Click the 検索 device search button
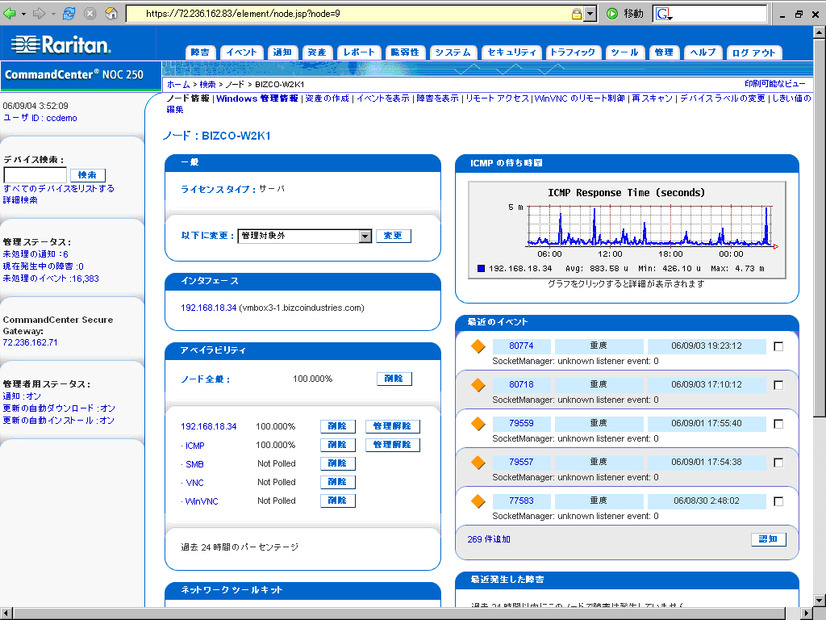The height and width of the screenshot is (620, 826). tap(87, 175)
